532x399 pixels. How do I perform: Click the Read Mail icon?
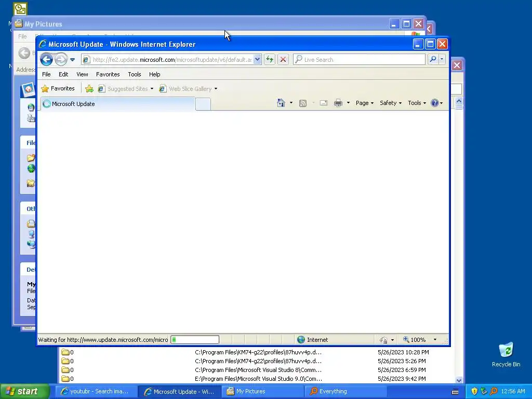pos(324,103)
